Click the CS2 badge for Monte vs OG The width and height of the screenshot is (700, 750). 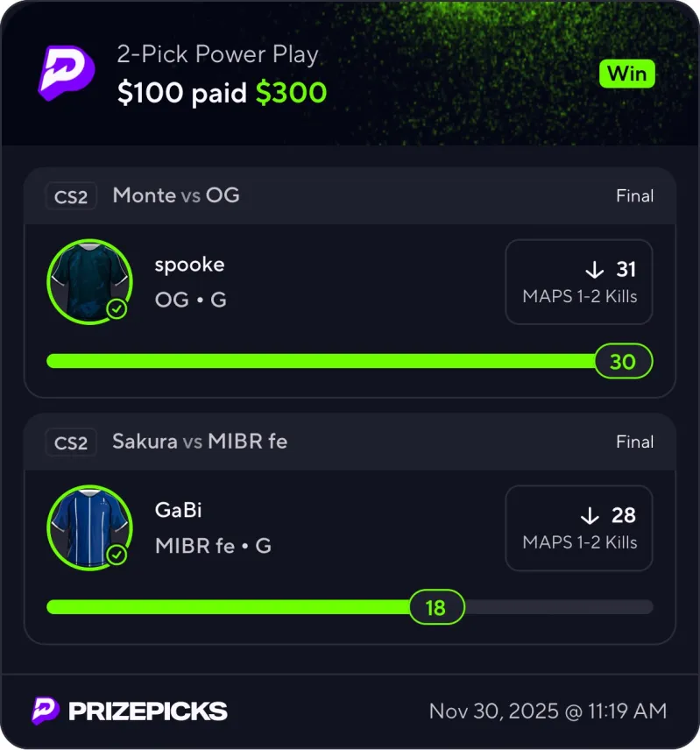point(71,196)
